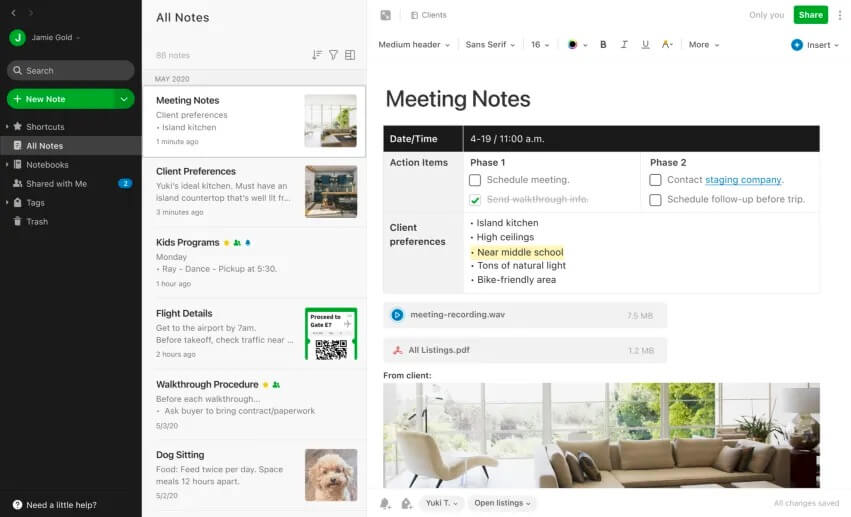
Task: Select Trash in the sidebar
Action: pos(37,221)
